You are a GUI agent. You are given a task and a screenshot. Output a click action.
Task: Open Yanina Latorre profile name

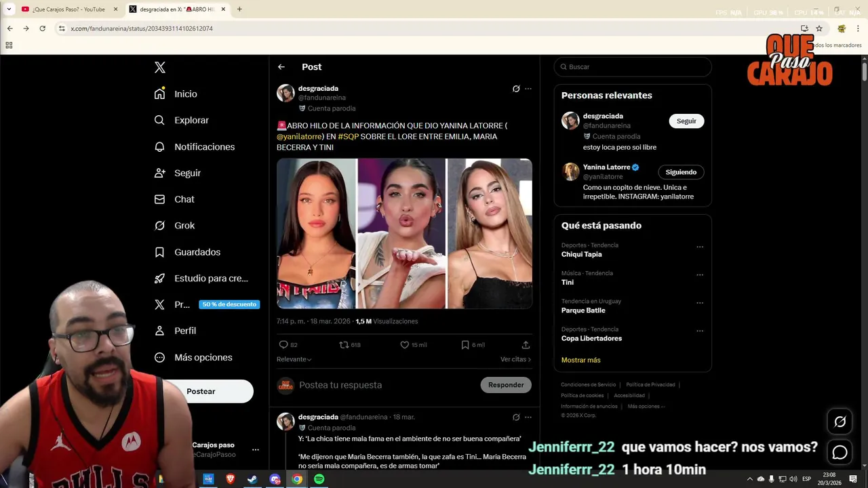606,167
